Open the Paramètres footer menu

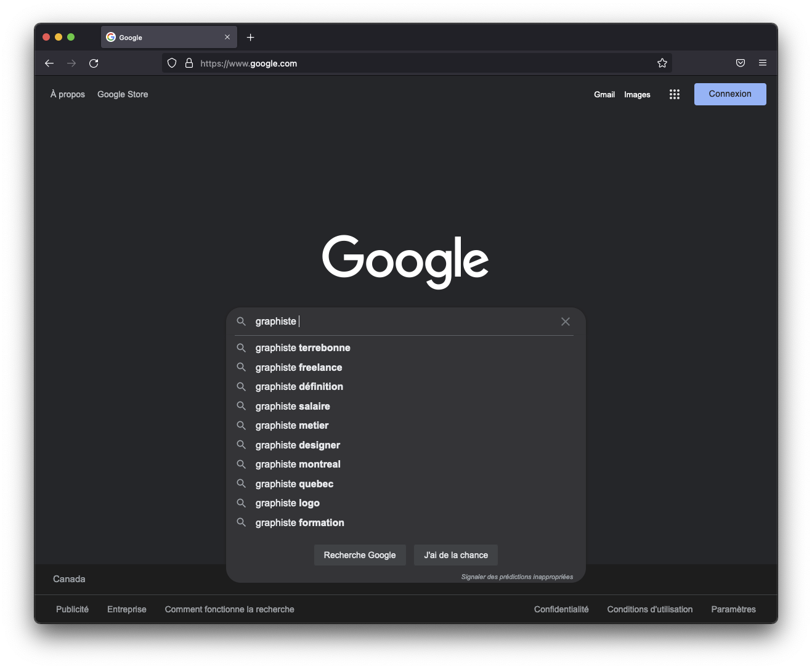(733, 609)
